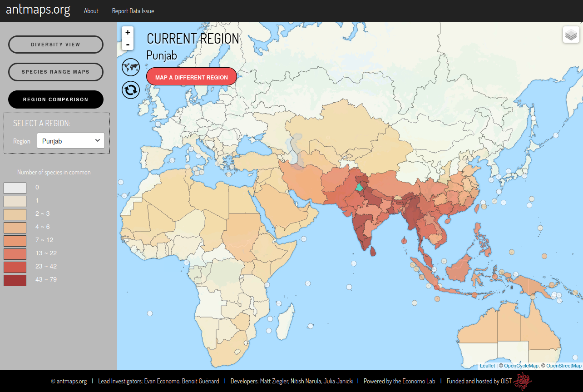Click the antmaps.org site logo
The height and width of the screenshot is (392, 583).
38,10
